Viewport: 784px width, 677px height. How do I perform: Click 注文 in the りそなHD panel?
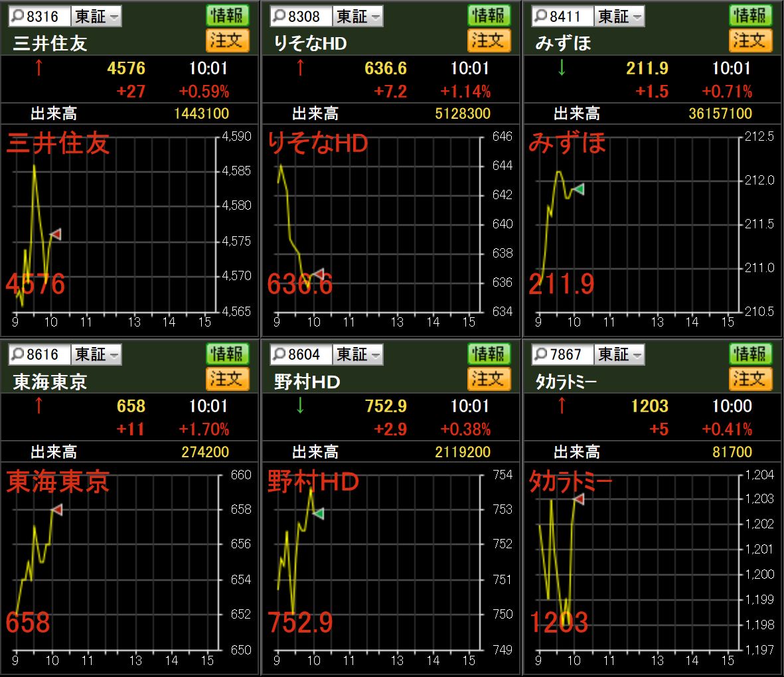tap(489, 40)
